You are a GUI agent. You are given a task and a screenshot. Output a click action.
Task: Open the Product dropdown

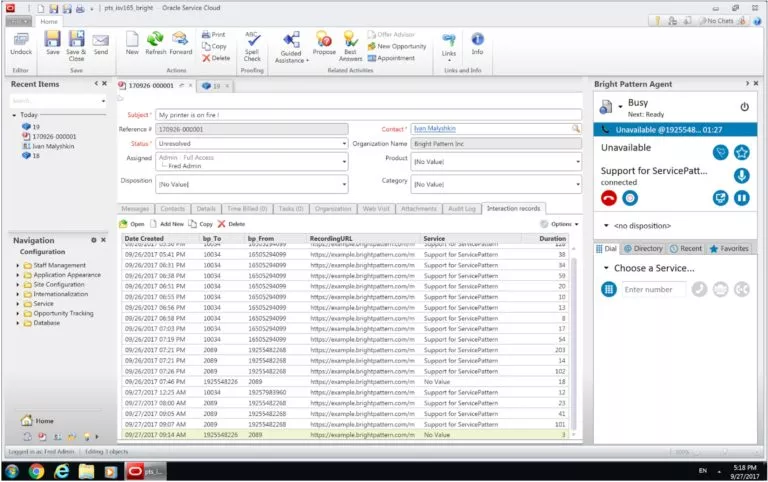tap(577, 162)
